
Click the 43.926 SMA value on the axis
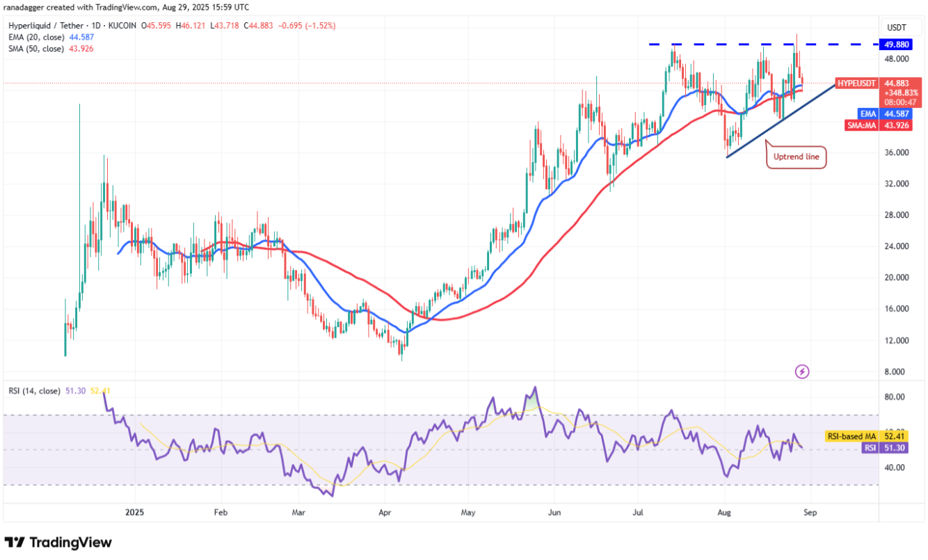point(897,125)
